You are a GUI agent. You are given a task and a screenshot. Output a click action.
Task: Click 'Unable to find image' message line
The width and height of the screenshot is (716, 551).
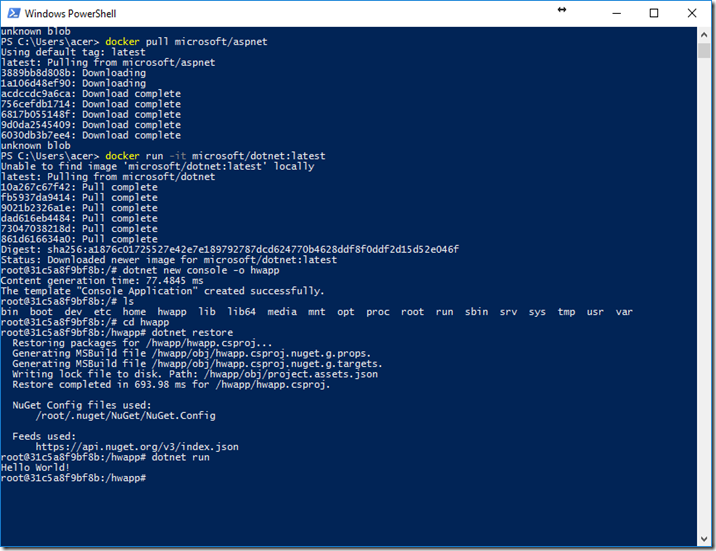click(158, 166)
